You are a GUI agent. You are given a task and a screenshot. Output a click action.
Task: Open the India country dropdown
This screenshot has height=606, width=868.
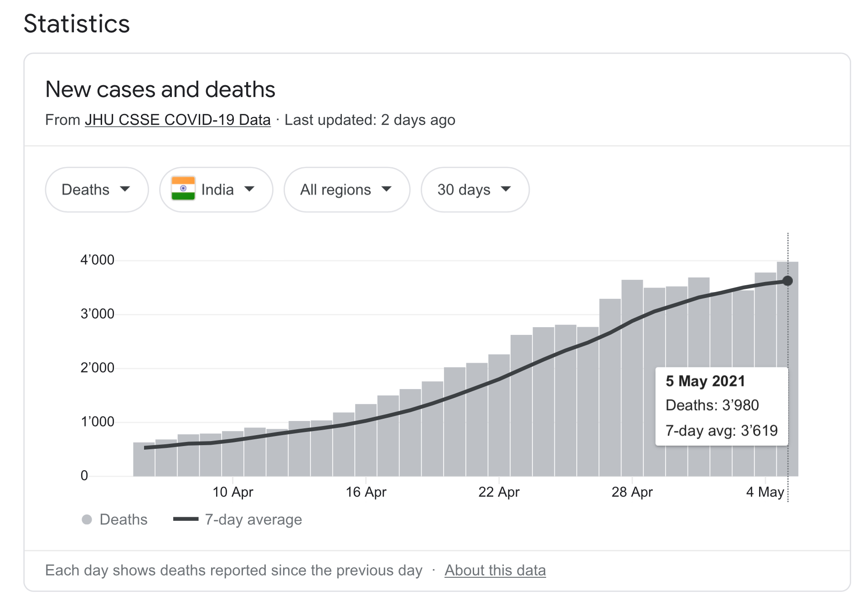click(216, 190)
